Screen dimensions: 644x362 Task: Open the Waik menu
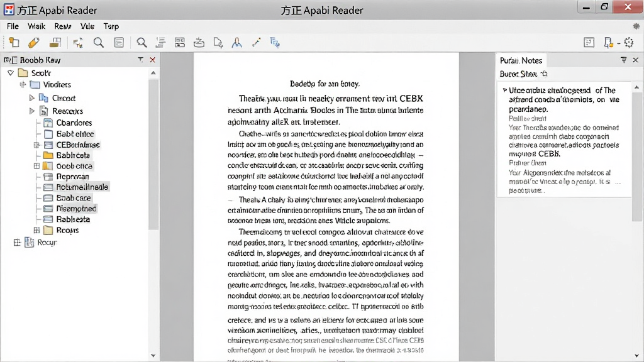pyautogui.click(x=36, y=26)
